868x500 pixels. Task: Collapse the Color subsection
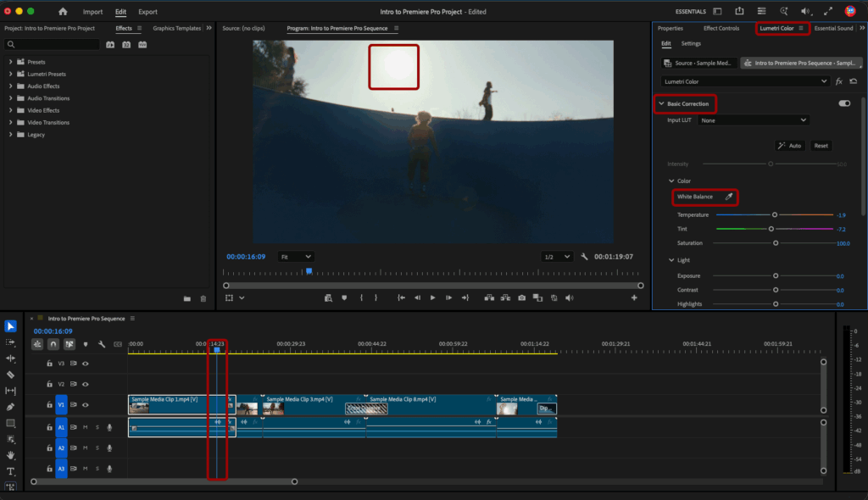(x=671, y=181)
